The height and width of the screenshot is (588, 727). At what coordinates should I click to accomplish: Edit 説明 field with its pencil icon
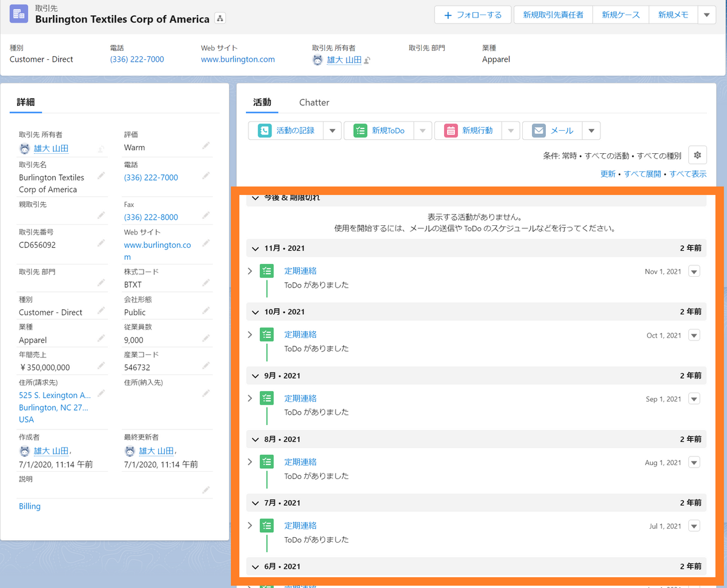click(x=207, y=490)
